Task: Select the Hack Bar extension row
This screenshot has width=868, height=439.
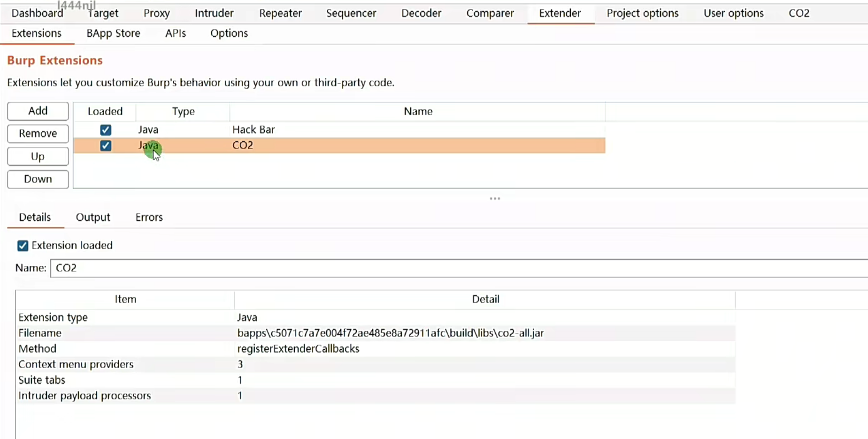Action: pyautogui.click(x=339, y=130)
